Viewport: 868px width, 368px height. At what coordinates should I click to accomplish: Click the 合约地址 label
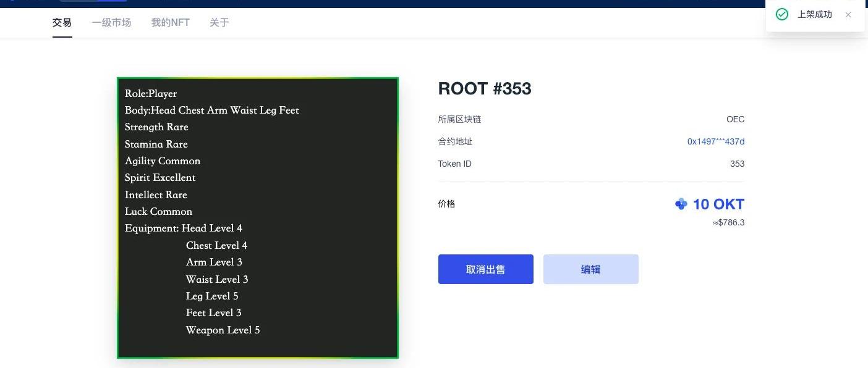click(455, 141)
